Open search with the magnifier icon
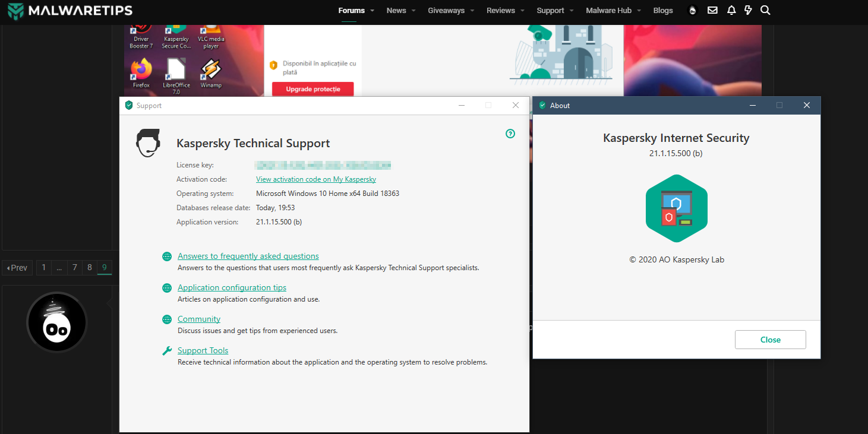 pyautogui.click(x=765, y=11)
